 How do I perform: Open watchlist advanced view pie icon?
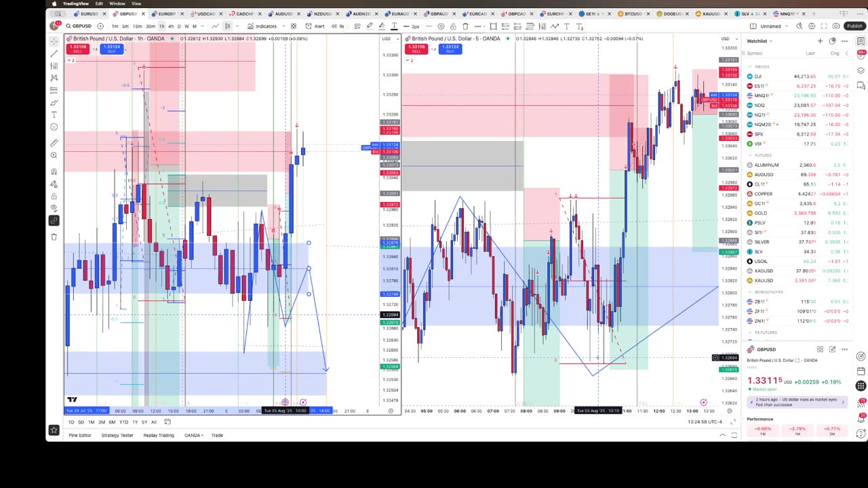833,41
